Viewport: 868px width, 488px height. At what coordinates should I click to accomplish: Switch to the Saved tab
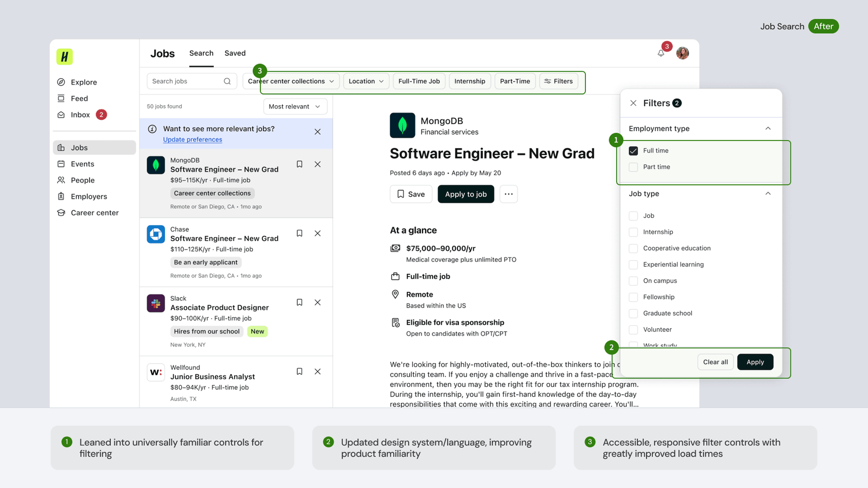[235, 53]
